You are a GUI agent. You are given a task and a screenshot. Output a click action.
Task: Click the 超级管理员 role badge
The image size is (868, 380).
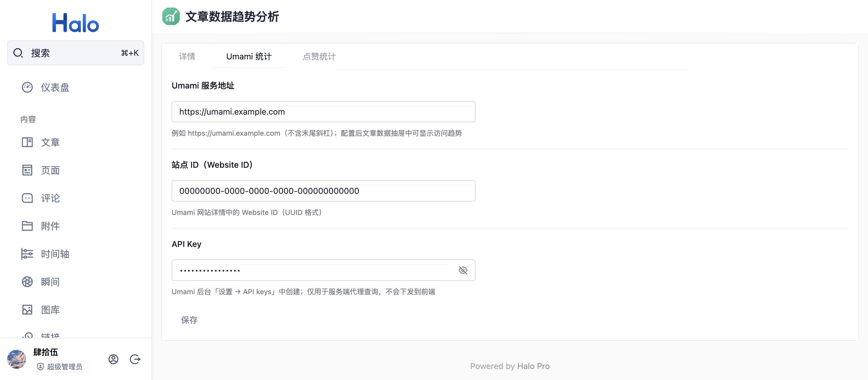(61, 367)
